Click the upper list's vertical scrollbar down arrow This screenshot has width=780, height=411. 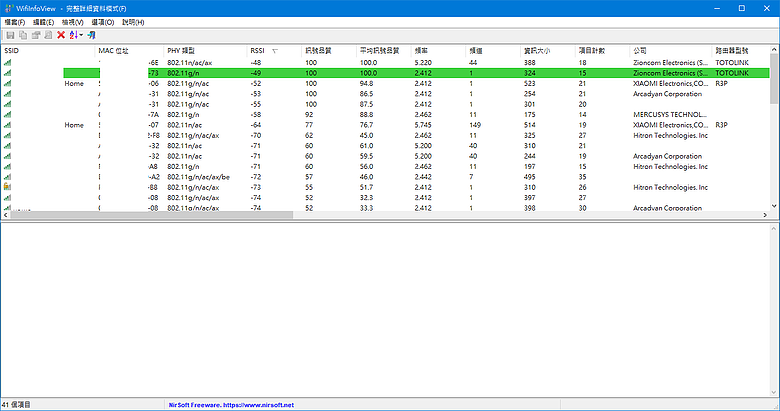(774, 206)
